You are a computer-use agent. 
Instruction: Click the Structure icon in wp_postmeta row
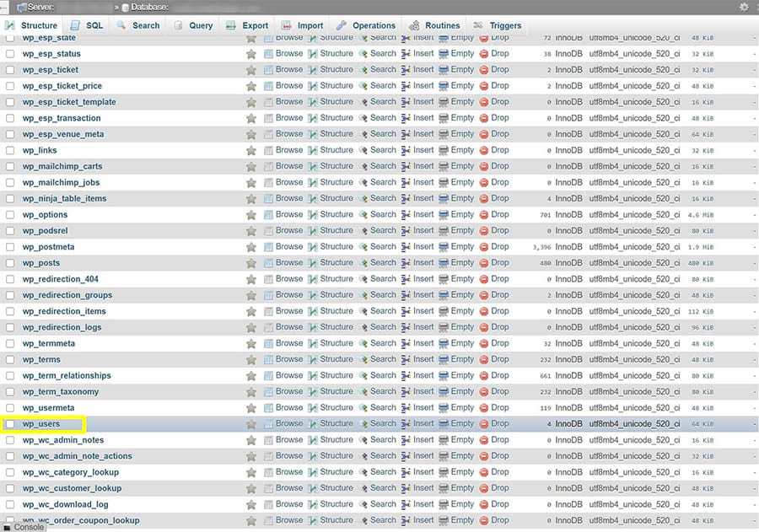[x=313, y=247]
